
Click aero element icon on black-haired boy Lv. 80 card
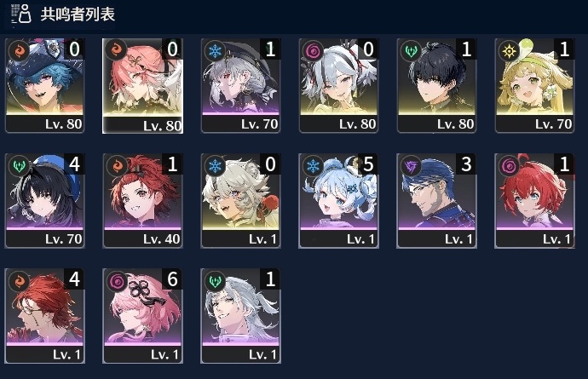point(411,50)
